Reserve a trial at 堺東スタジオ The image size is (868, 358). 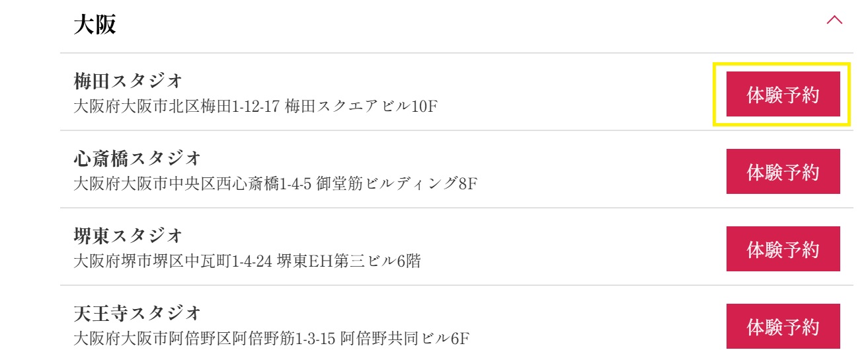[783, 249]
